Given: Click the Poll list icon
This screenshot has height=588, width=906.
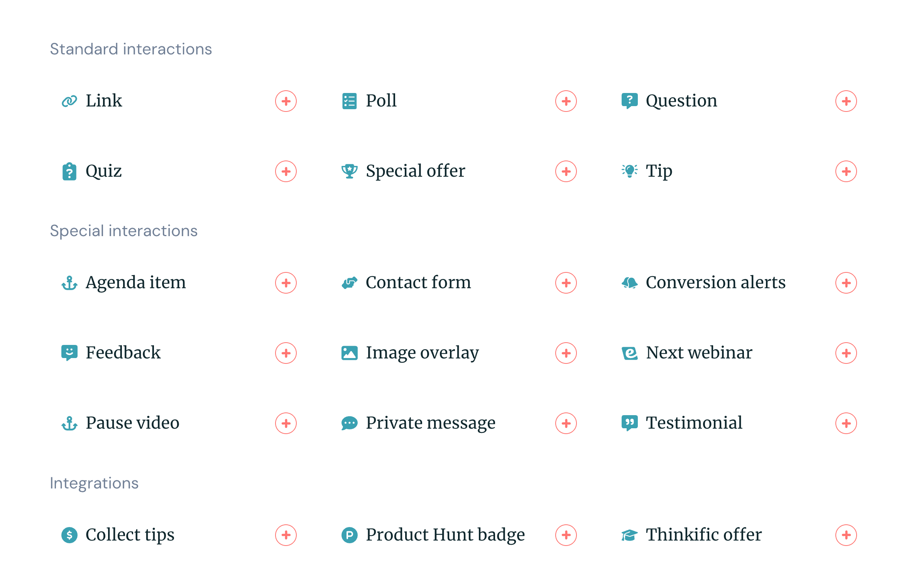Looking at the screenshot, I should [x=349, y=101].
